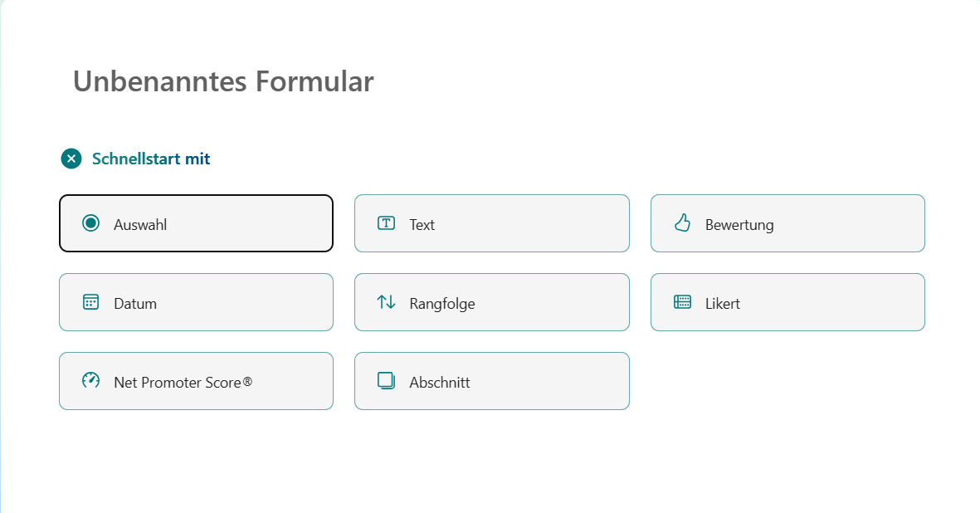The width and height of the screenshot is (980, 513).
Task: Click the Abschnitt section icon
Action: tap(386, 381)
